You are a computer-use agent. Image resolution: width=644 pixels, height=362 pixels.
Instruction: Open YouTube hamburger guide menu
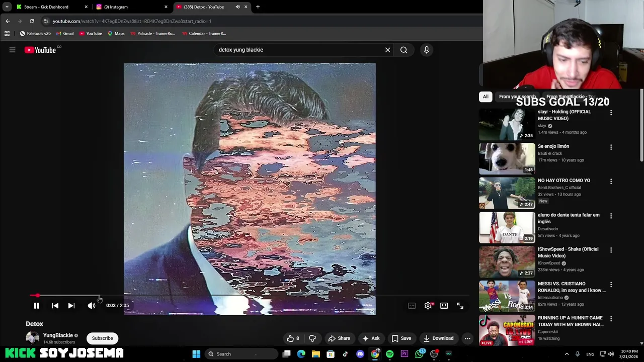[12, 50]
